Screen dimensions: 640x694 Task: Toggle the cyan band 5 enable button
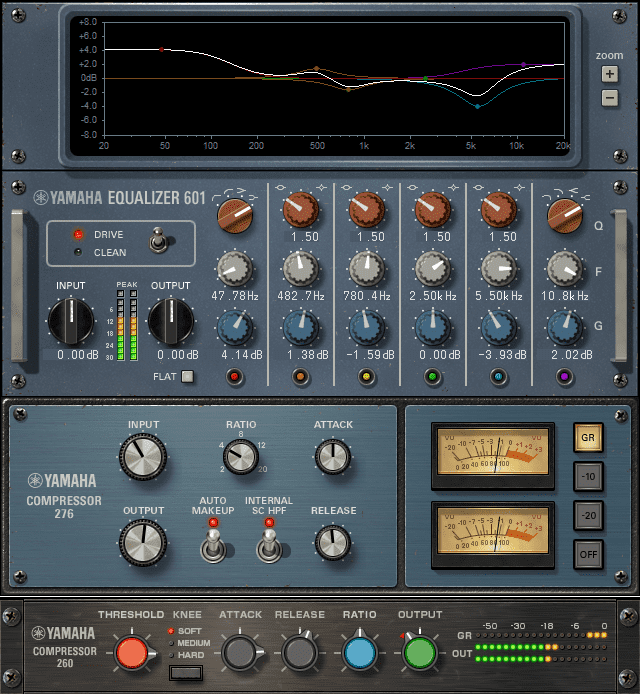[x=498, y=377]
